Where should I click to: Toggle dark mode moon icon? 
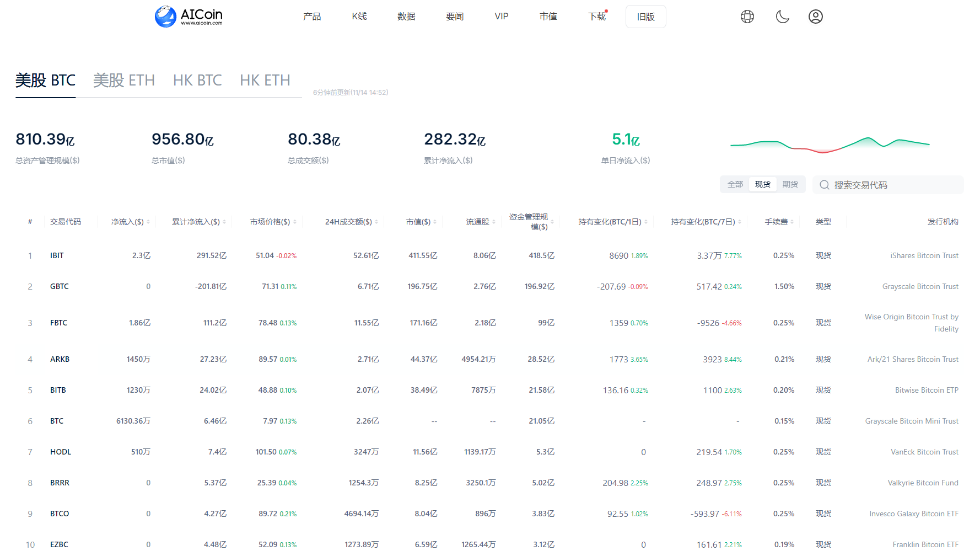(782, 17)
